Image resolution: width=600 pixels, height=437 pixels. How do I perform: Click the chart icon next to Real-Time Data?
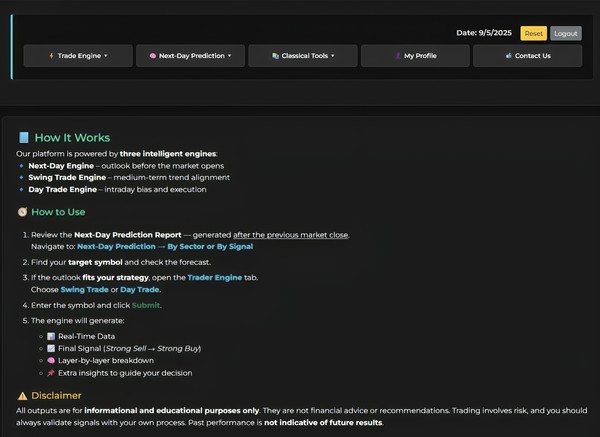[x=50, y=336]
